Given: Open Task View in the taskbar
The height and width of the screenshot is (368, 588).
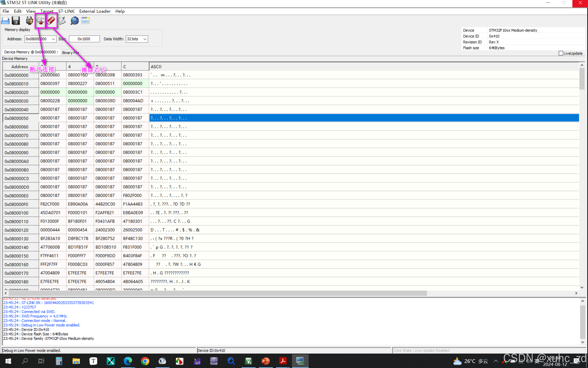Looking at the screenshot, I should [x=41, y=361].
